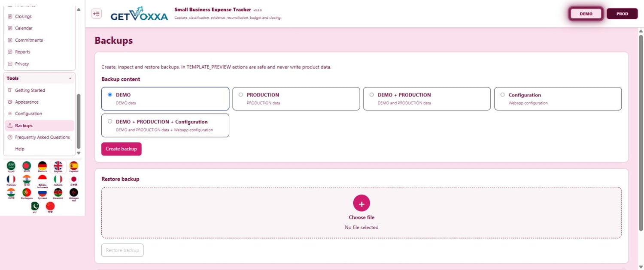Choose DEMO + PRODUCTION + Configuration radio option
Screen dimensions: 644x270
tap(110, 121)
